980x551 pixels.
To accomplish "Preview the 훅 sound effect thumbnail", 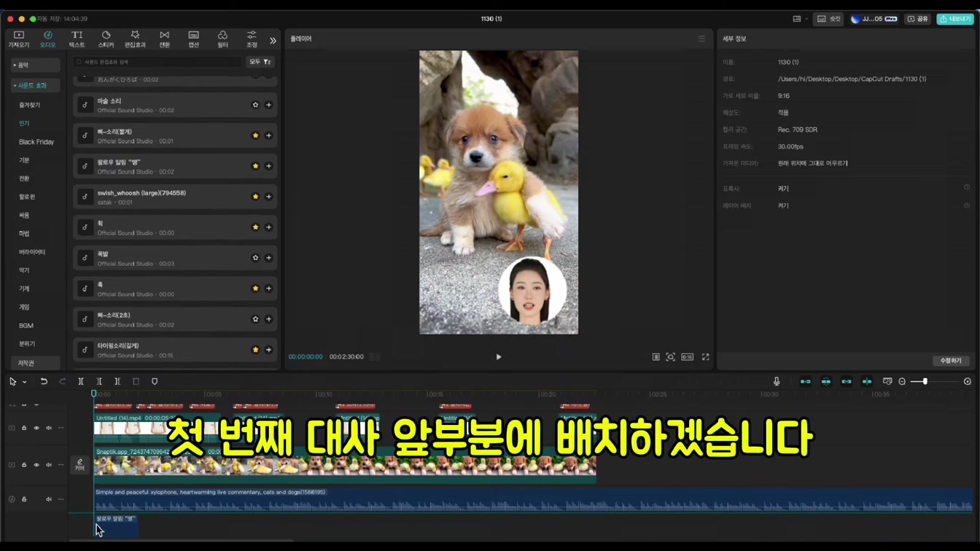I will [85, 289].
